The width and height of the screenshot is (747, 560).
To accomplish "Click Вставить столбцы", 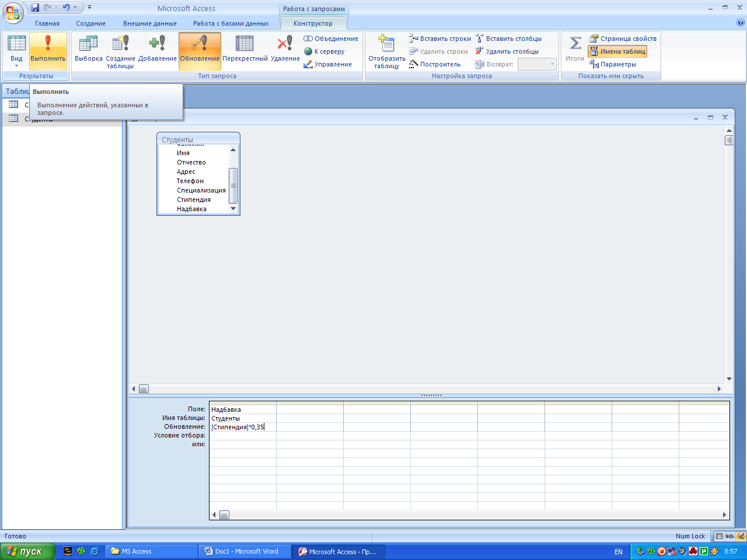I will (x=508, y=38).
